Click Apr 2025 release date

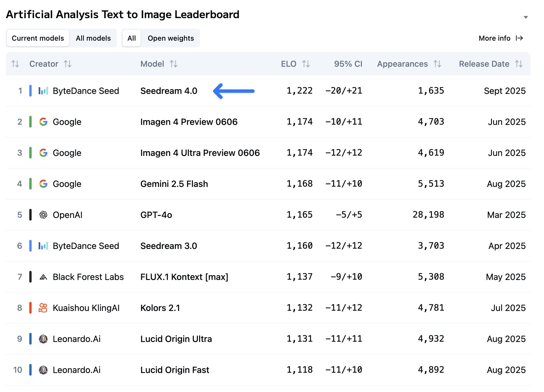507,246
